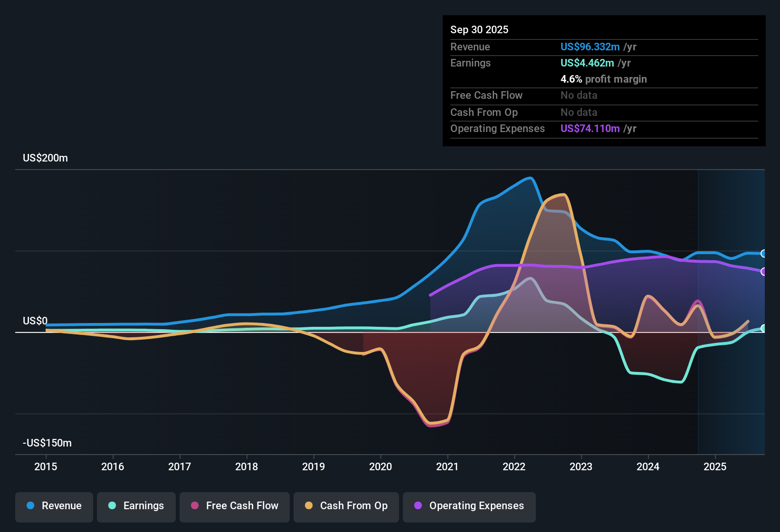Toggle the Revenue series visibility

coord(54,506)
